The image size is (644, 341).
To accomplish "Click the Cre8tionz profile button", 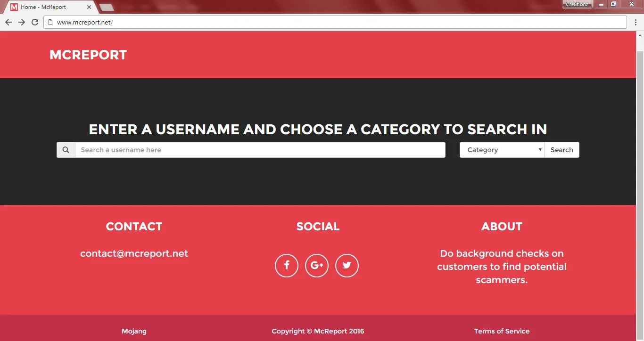I will tap(577, 4).
